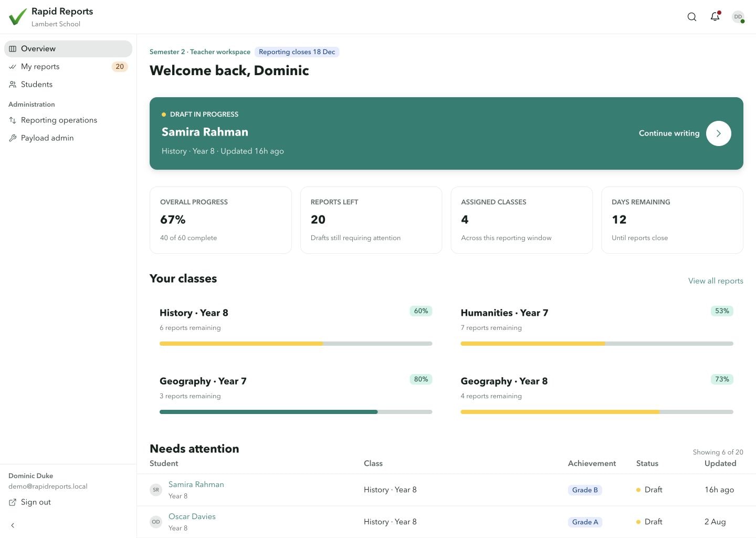This screenshot has height=538, width=756.
Task: Open Payload admin page
Action: pos(68,138)
